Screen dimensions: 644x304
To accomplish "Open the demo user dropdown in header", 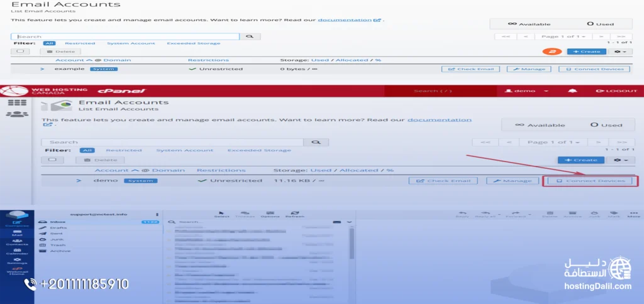I will click(x=526, y=90).
